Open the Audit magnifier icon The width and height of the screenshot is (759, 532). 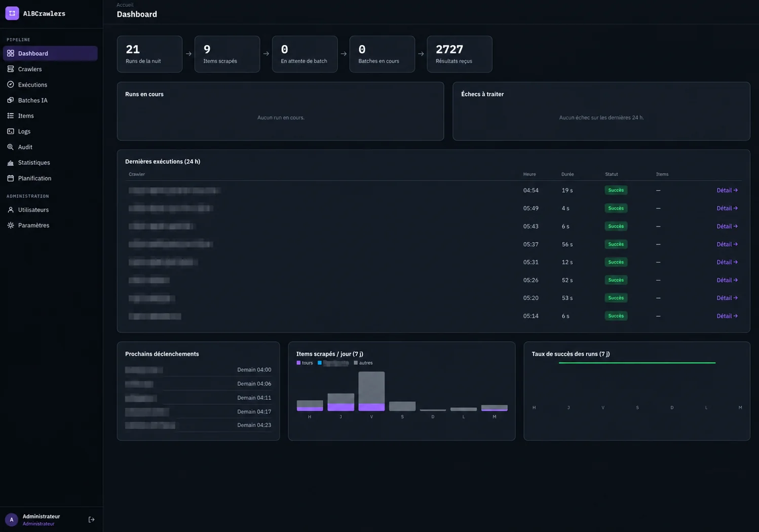coord(11,147)
